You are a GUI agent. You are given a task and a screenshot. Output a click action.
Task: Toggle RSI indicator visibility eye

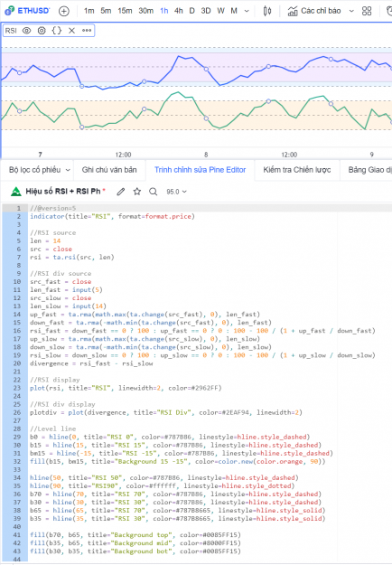coord(26,31)
